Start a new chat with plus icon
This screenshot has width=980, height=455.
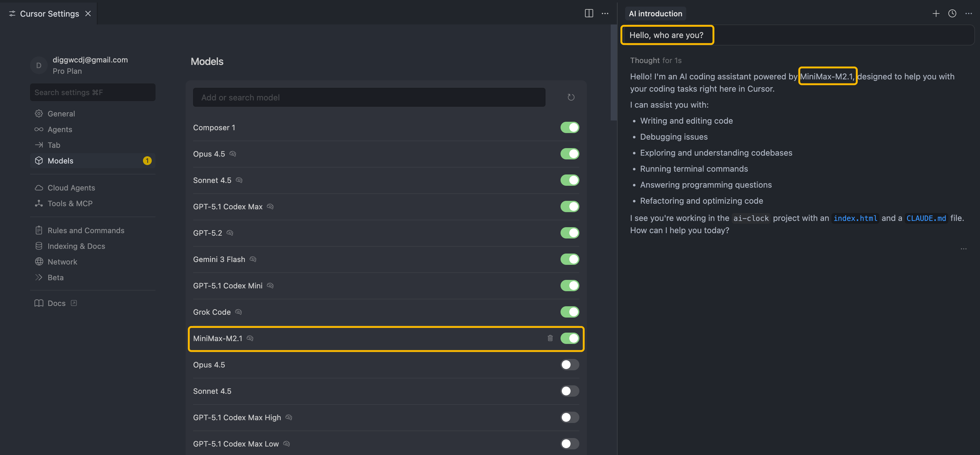click(935, 14)
